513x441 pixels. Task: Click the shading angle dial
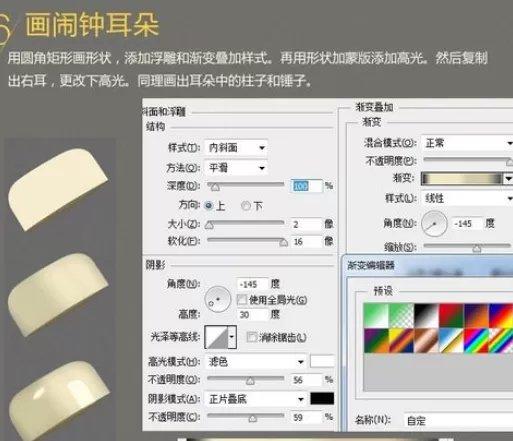click(x=218, y=299)
